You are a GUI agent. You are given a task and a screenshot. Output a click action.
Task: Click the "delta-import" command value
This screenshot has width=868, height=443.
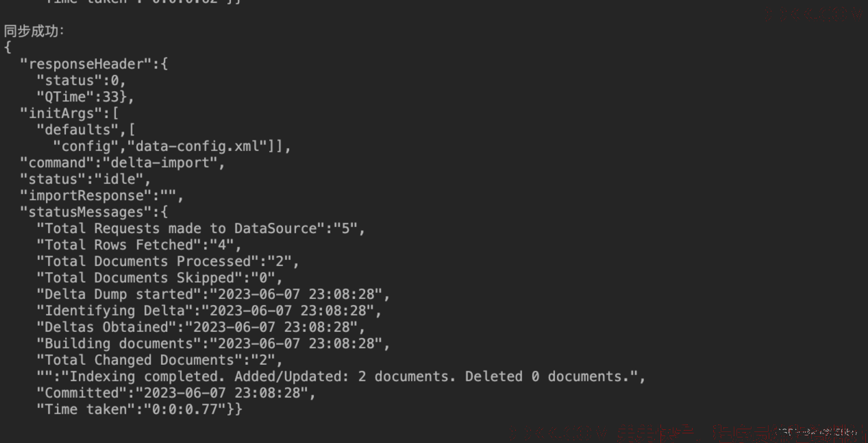point(160,163)
